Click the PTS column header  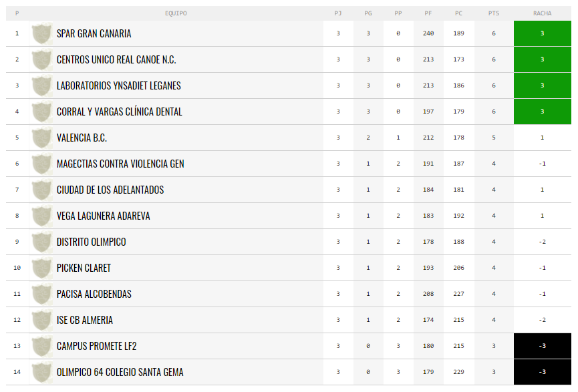[494, 13]
